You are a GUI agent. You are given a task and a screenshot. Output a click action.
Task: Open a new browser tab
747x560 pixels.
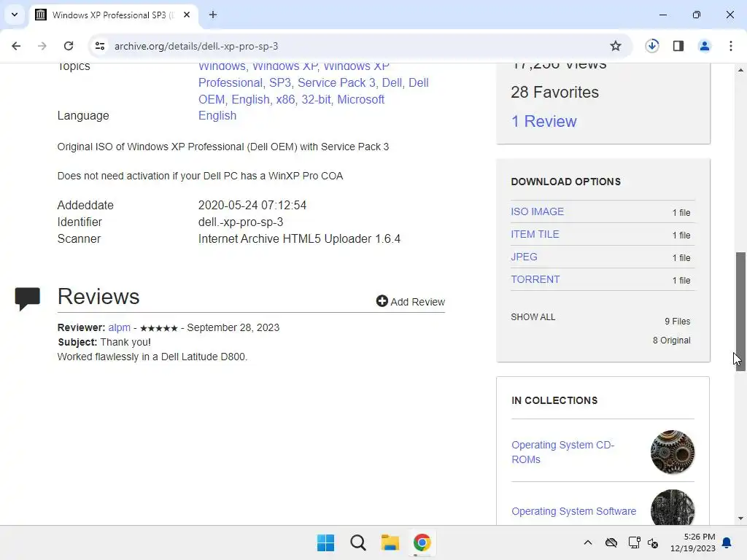point(213,15)
